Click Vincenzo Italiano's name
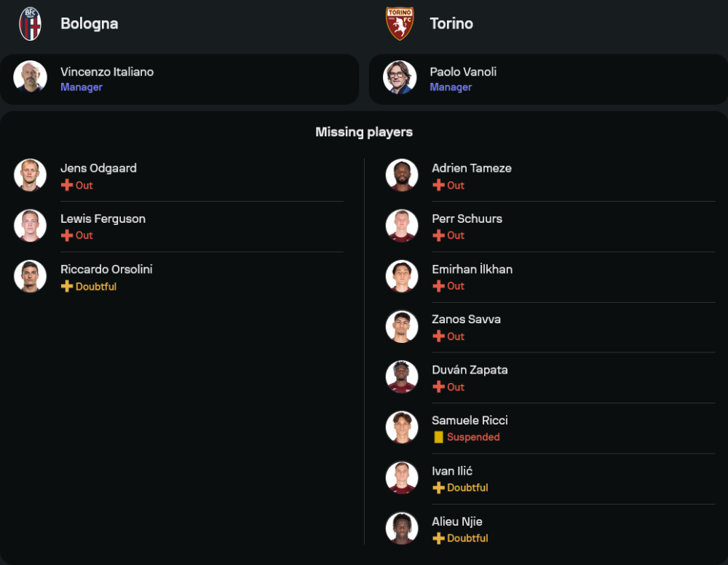Image resolution: width=728 pixels, height=565 pixels. pyautogui.click(x=107, y=71)
